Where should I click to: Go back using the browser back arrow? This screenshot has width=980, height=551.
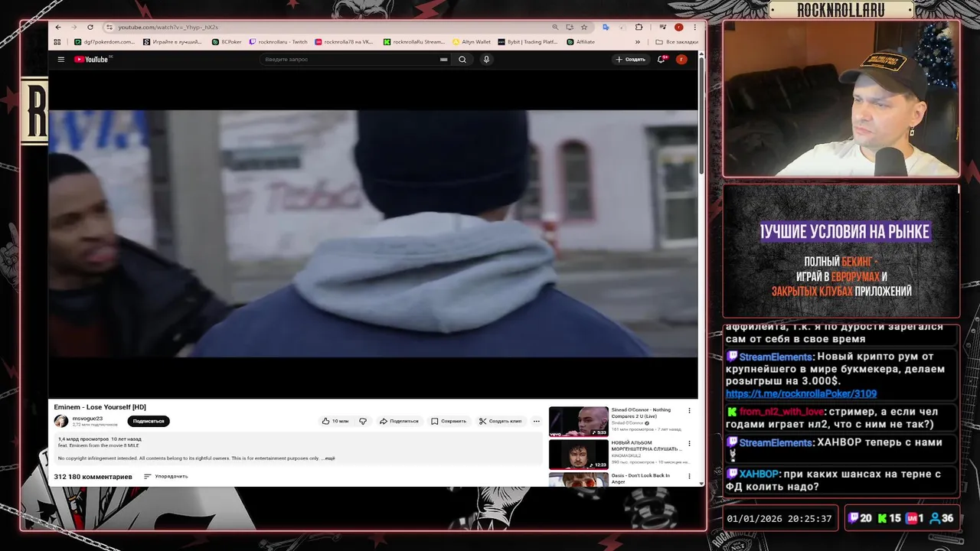(59, 27)
